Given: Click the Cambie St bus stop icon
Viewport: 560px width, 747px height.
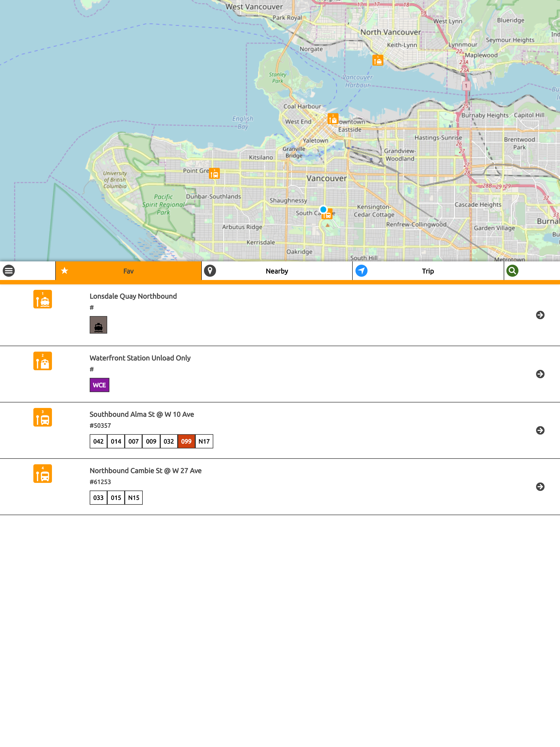Looking at the screenshot, I should pos(43,474).
